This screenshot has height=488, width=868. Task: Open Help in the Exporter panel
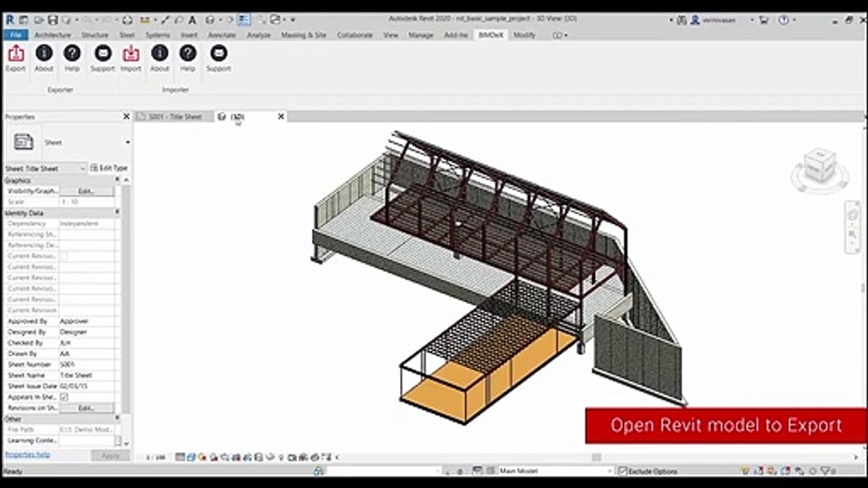72,53
